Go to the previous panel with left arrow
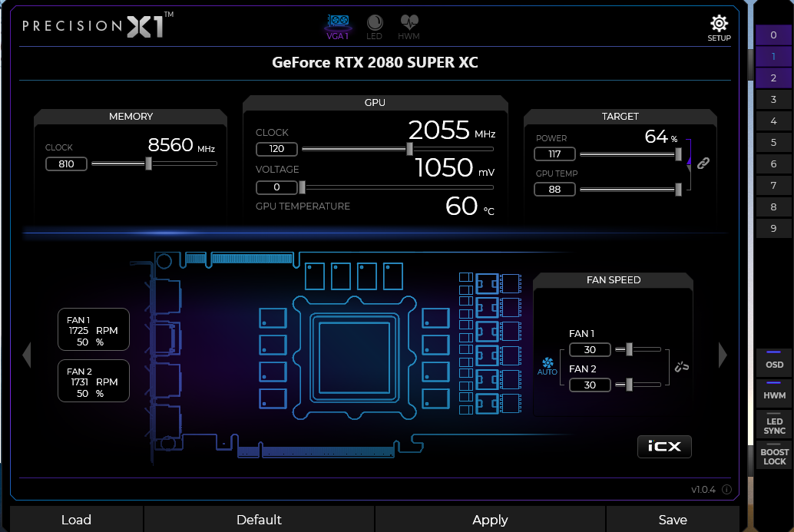The height and width of the screenshot is (532, 794). click(27, 355)
